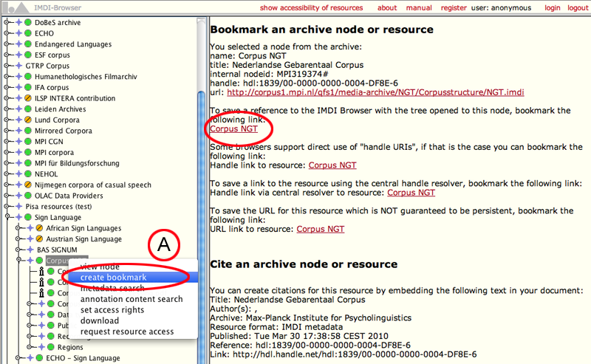Expand the MPI corpora tree node
The width and height of the screenshot is (591, 364).
click(6, 152)
